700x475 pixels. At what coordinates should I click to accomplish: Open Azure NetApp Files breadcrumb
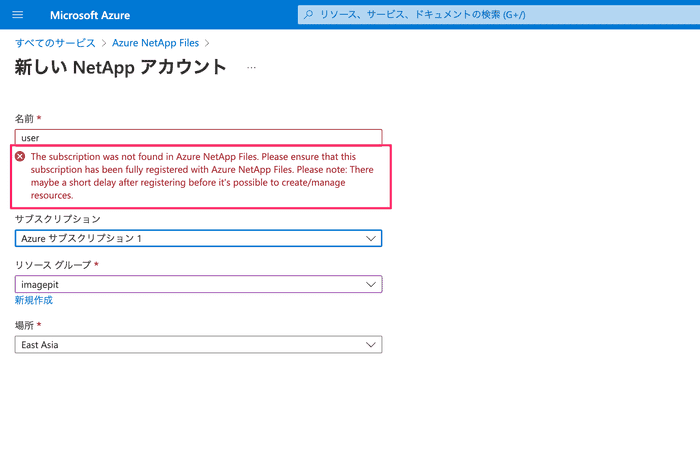pyautogui.click(x=155, y=43)
